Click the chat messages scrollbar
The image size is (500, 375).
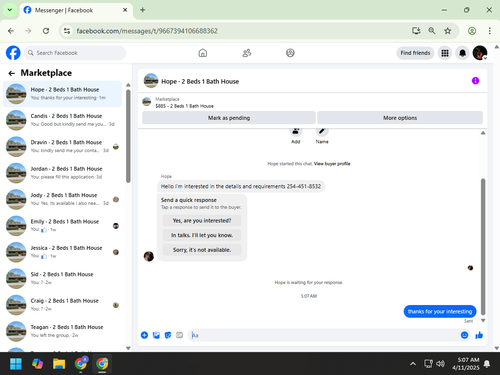coord(483,247)
